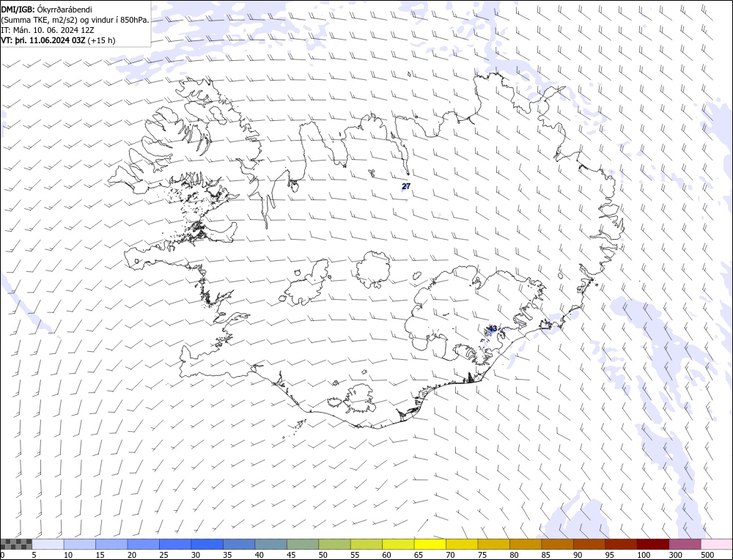Click the '(Summa TKE, m2/s2)' header line
Viewport: 733px width, 560px height.
[x=75, y=20]
